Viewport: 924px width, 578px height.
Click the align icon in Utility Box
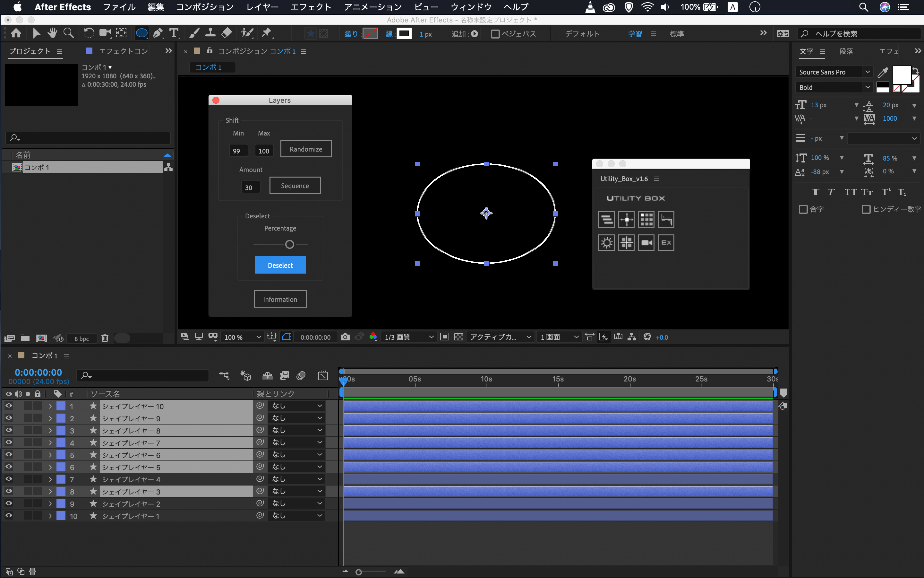click(606, 219)
